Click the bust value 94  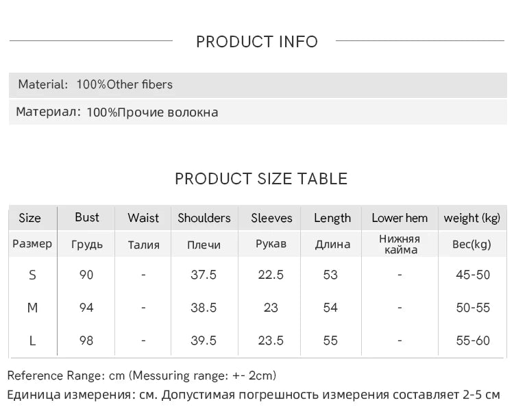click(86, 308)
